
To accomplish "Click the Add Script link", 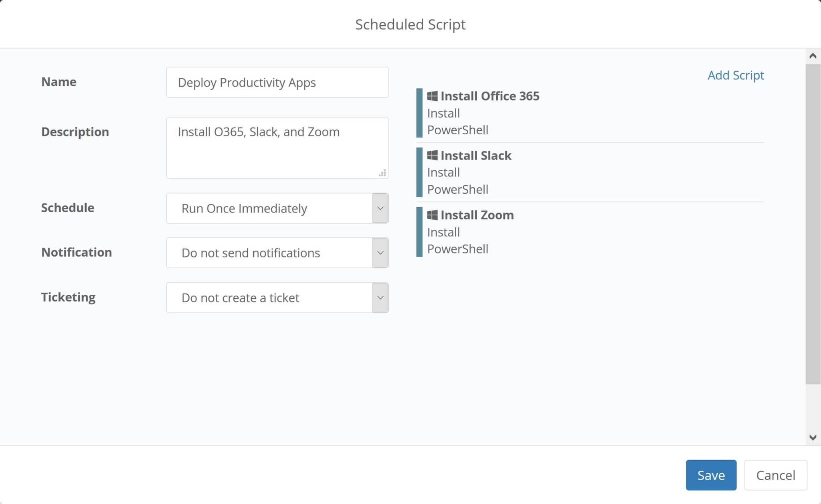I will [735, 75].
